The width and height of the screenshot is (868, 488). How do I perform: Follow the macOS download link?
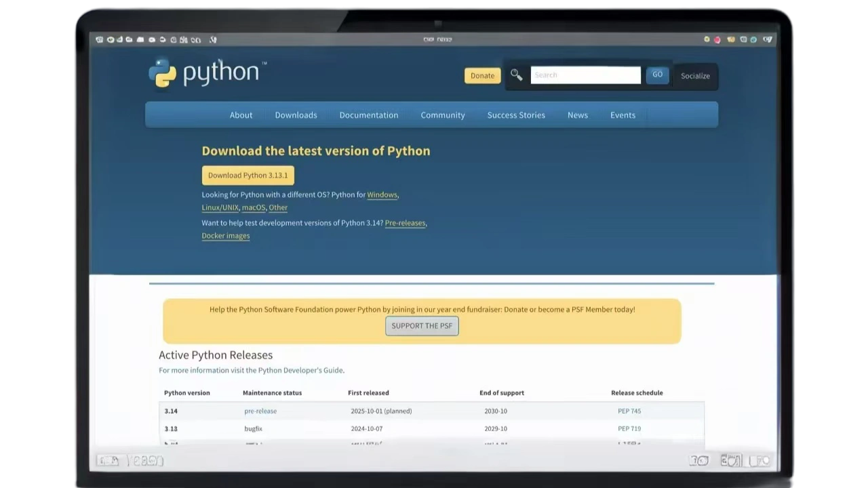254,207
